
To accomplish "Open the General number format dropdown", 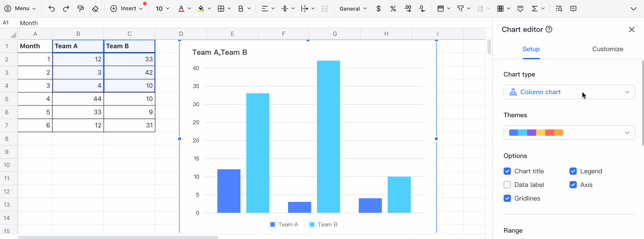I will (x=353, y=9).
